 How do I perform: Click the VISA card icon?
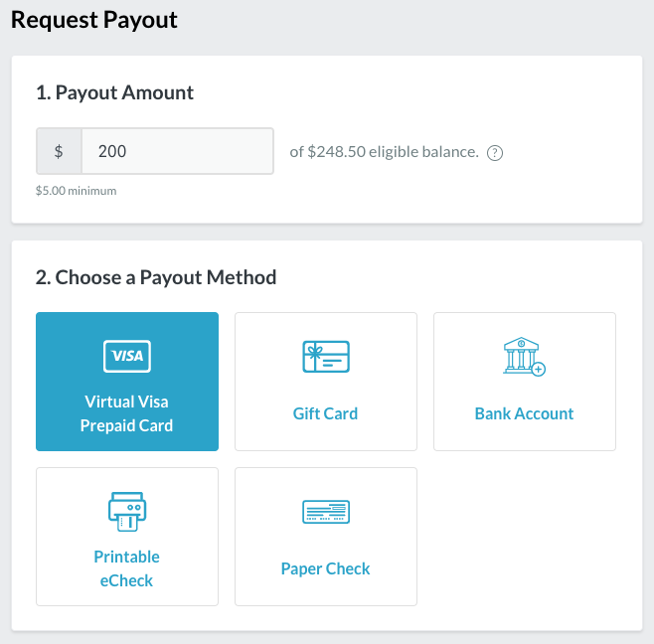(x=127, y=356)
